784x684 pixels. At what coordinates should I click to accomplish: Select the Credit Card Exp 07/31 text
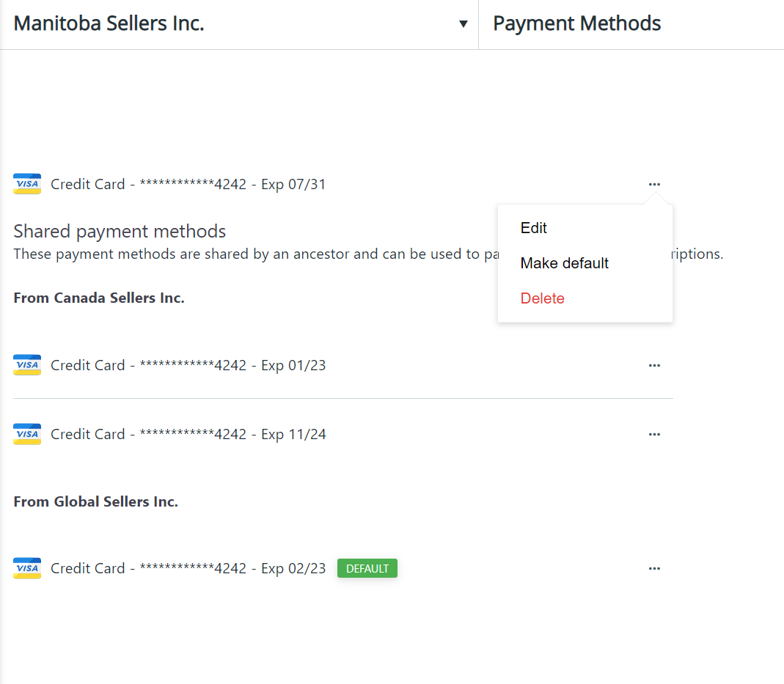pos(188,184)
